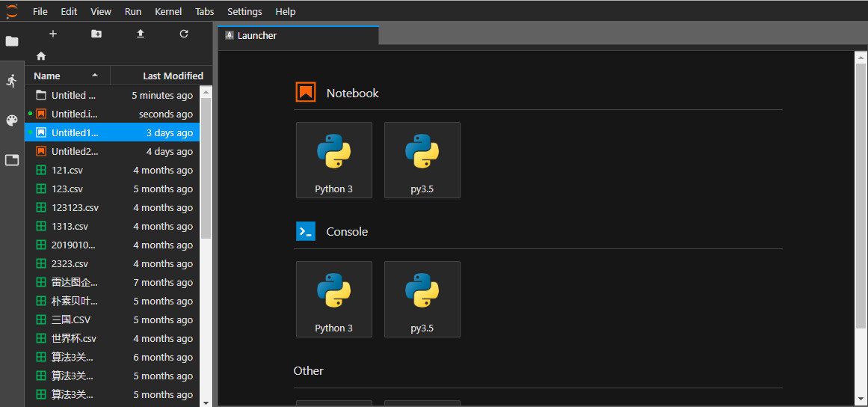This screenshot has height=407, width=868.
Task: Select the 算法3关 file modified 6 months ago
Action: coord(112,357)
